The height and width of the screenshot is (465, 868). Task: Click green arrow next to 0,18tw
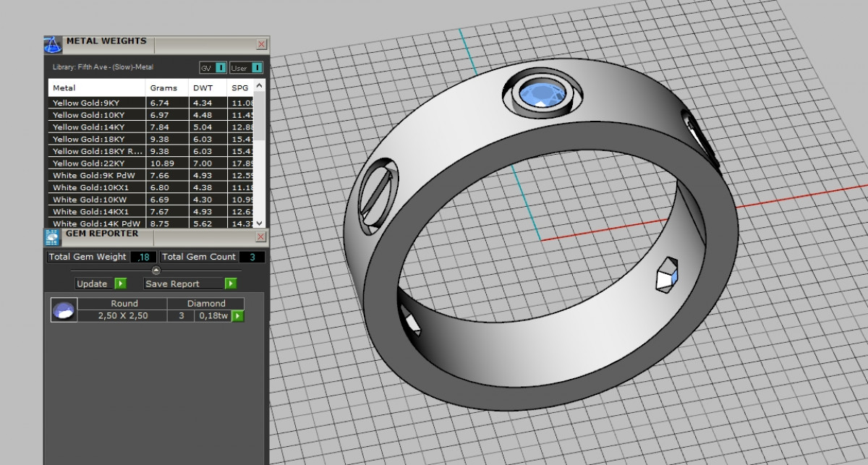tap(237, 316)
